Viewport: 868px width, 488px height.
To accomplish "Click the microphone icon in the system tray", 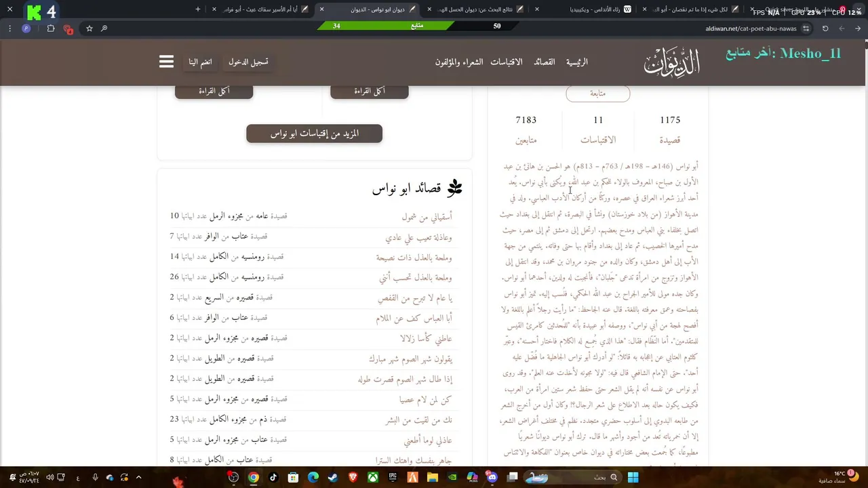I will click(x=95, y=477).
